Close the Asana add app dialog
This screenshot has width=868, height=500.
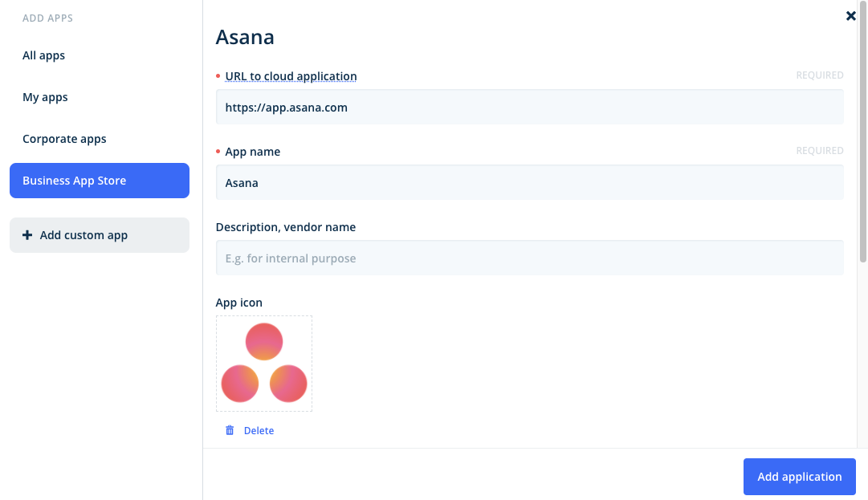pos(851,16)
